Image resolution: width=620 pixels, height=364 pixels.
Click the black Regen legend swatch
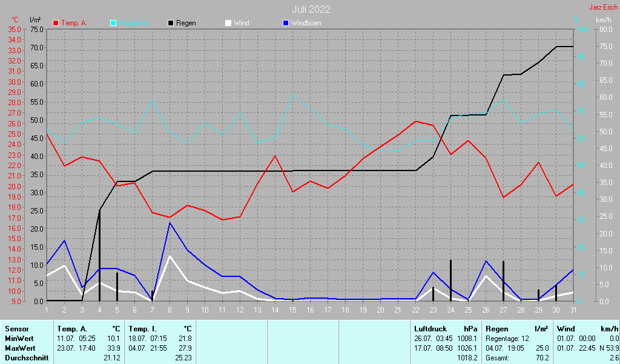[x=171, y=23]
